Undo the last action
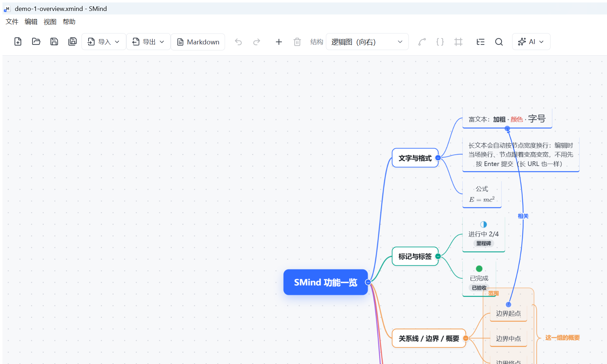The height and width of the screenshot is (364, 607). (238, 42)
